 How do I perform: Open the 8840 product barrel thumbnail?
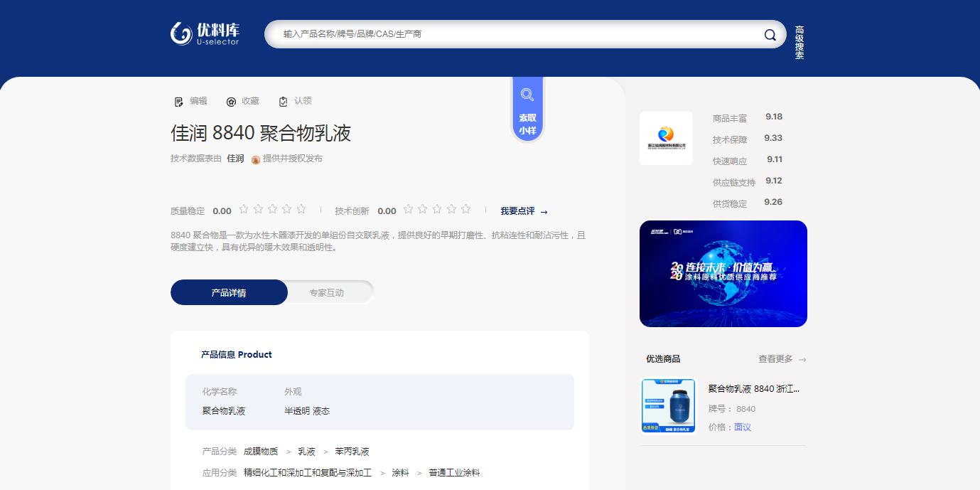669,405
